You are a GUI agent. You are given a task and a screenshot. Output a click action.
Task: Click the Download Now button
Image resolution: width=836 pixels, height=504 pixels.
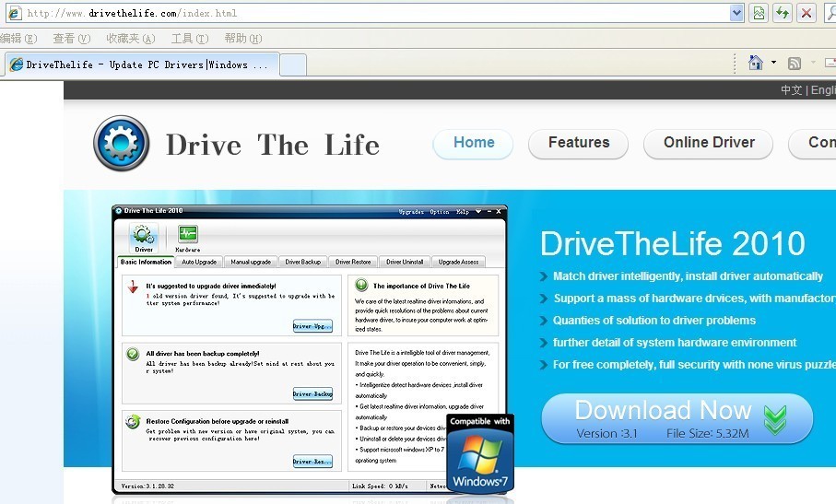[677, 418]
